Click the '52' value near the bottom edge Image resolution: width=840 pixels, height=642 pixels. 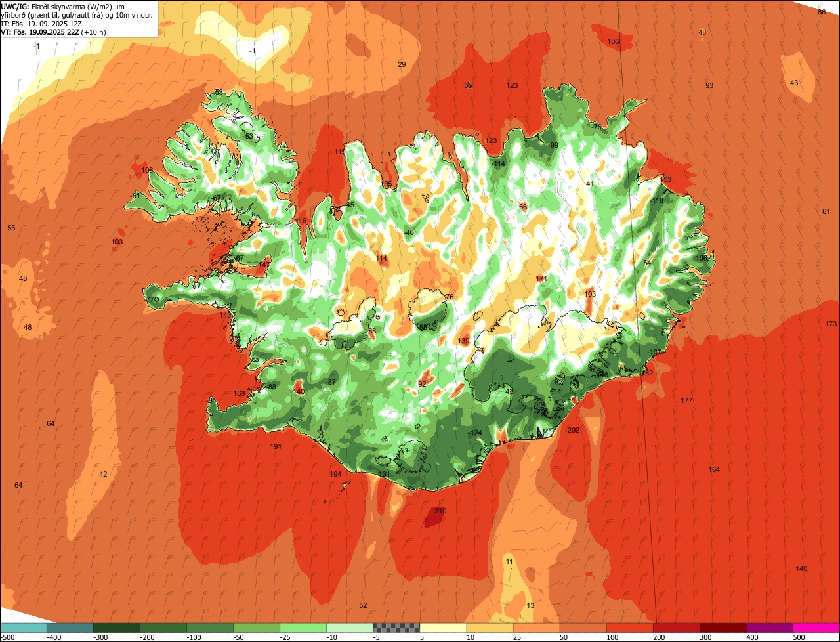[x=363, y=605]
